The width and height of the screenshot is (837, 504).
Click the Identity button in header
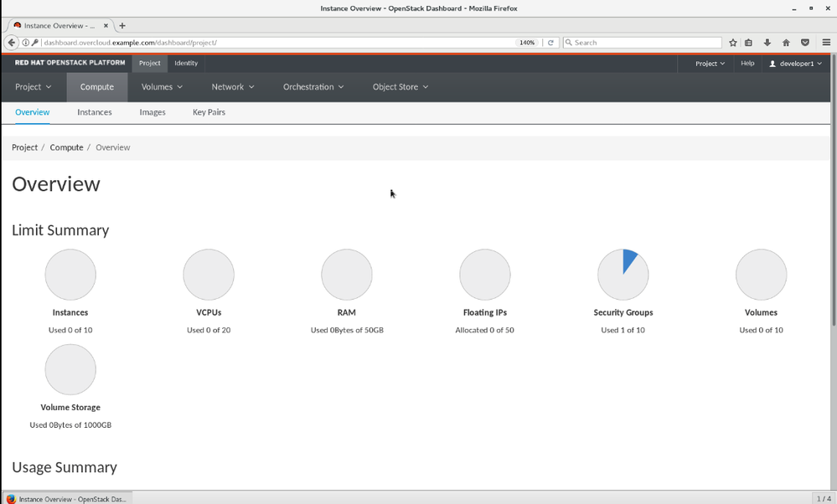coord(186,64)
